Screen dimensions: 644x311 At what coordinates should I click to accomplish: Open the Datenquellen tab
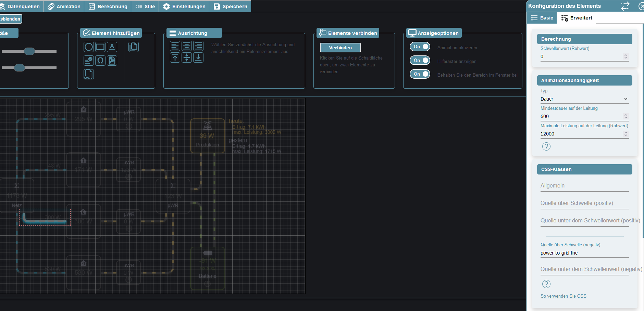[22, 7]
